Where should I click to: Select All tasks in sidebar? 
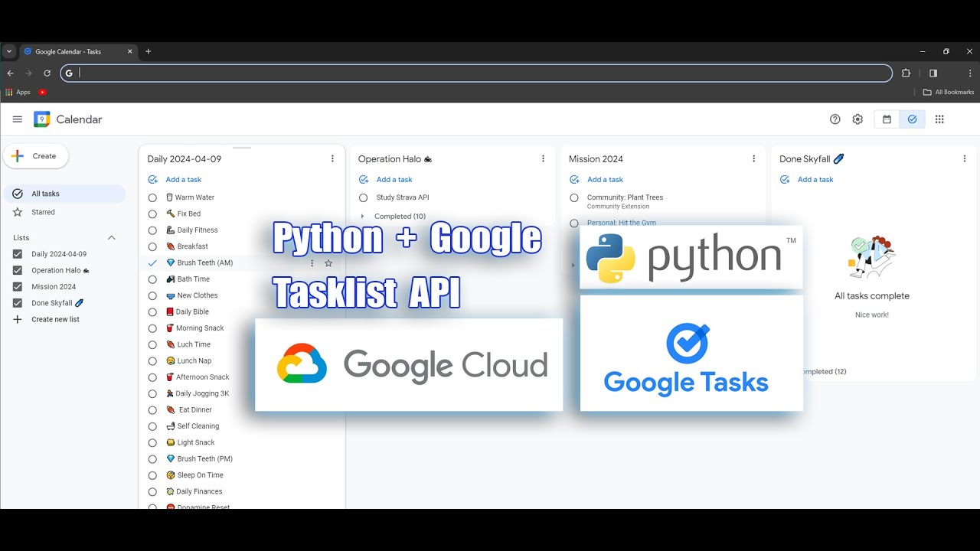coord(64,194)
